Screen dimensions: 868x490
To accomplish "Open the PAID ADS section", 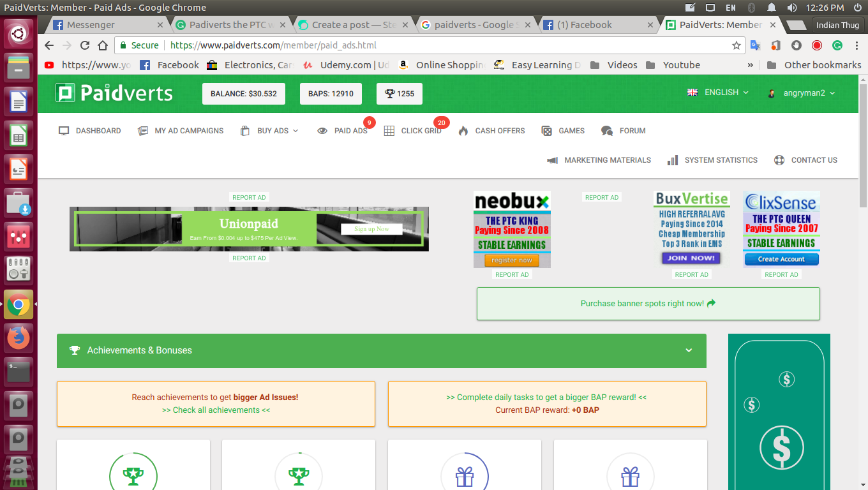I will pyautogui.click(x=343, y=131).
